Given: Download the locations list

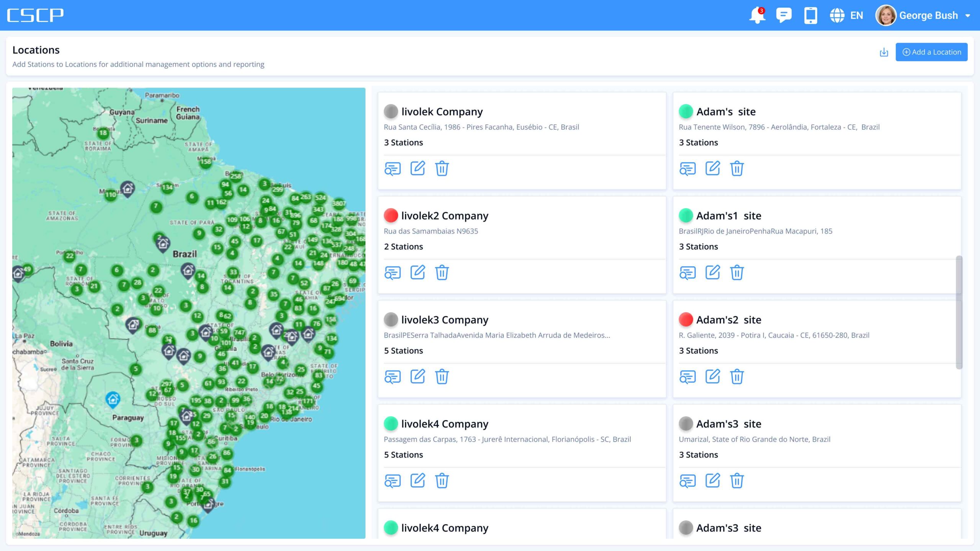Looking at the screenshot, I should click(884, 52).
